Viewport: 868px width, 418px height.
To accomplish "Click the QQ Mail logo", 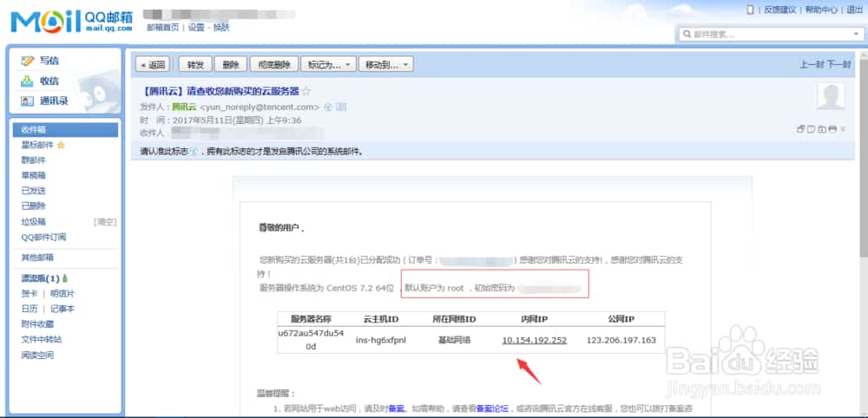I will 71,21.
